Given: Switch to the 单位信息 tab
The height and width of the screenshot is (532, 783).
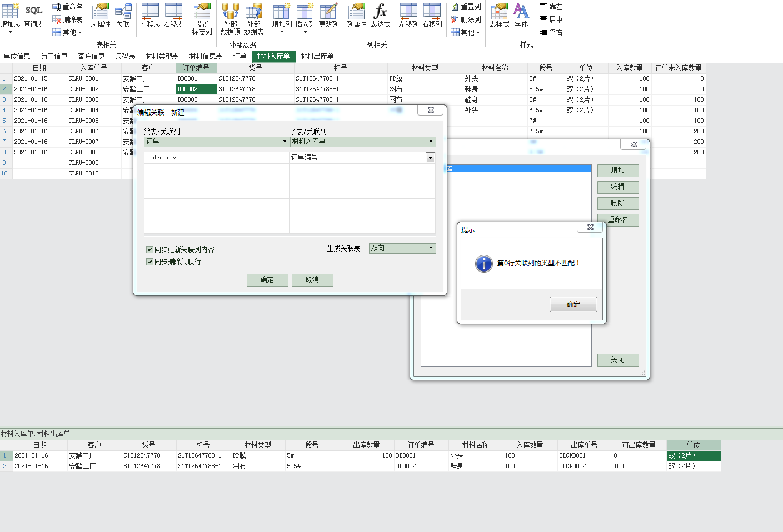Looking at the screenshot, I should coord(17,56).
